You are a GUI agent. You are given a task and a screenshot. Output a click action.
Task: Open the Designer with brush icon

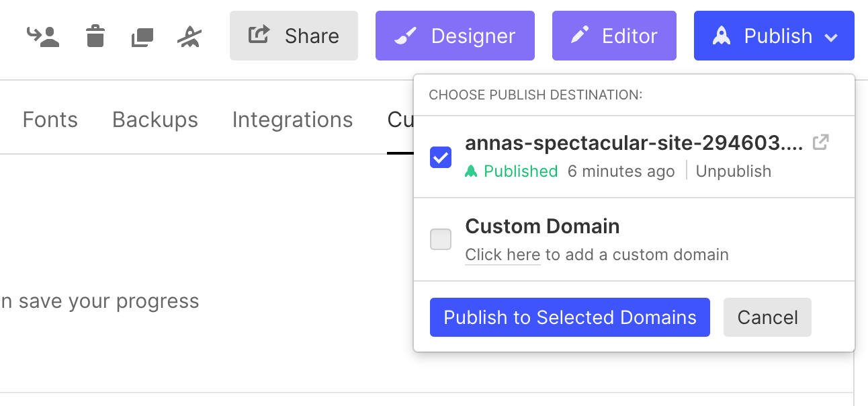455,36
